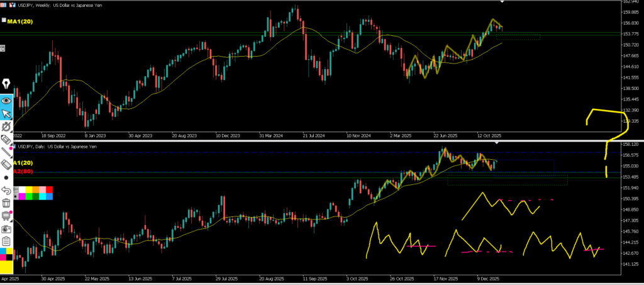Viewport: 644px width, 285px height.
Task: Open the clipboard icon in the toolbar
Action: (x=7, y=241)
